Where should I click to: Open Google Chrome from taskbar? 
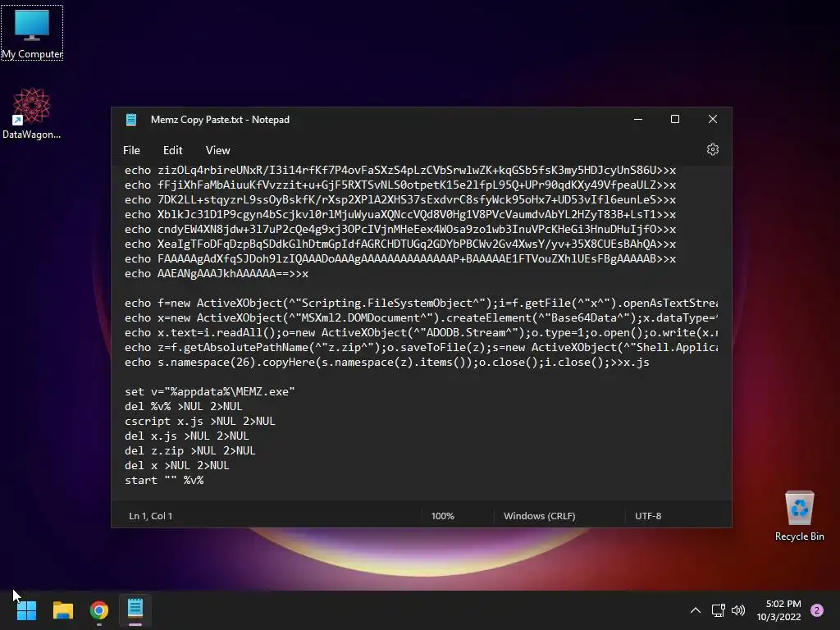[99, 610]
